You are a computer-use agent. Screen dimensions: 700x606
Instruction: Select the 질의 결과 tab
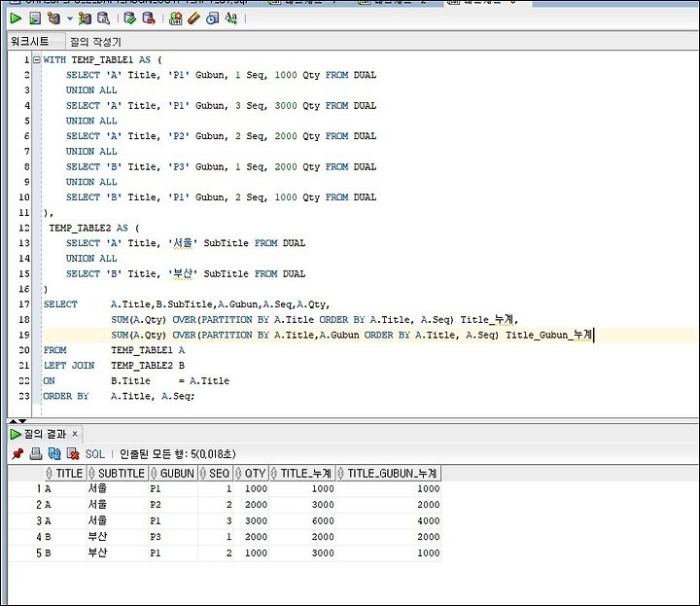pos(45,434)
